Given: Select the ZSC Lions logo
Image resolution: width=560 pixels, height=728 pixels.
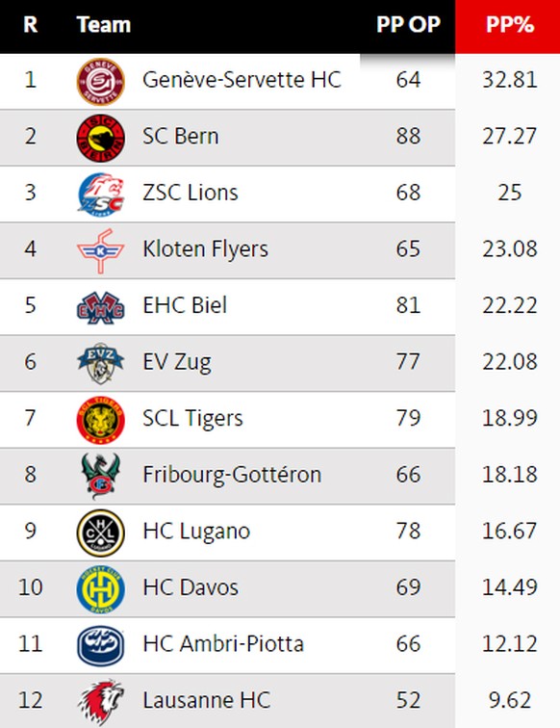Looking at the screenshot, I should pyautogui.click(x=101, y=195).
